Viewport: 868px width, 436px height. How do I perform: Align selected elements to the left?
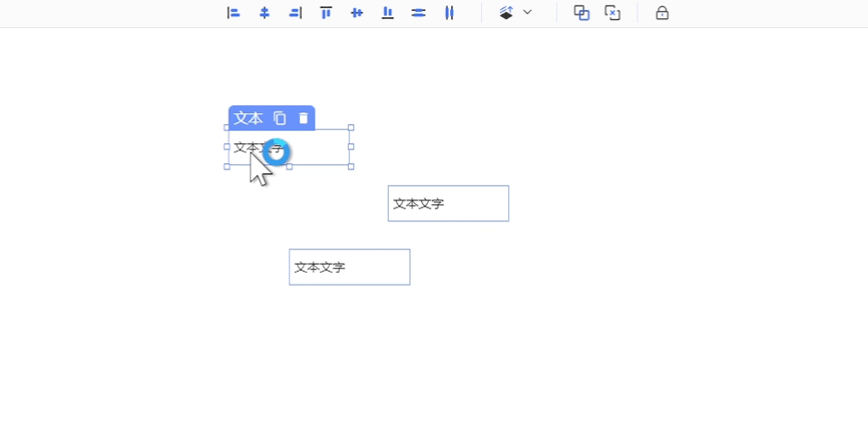tap(234, 13)
